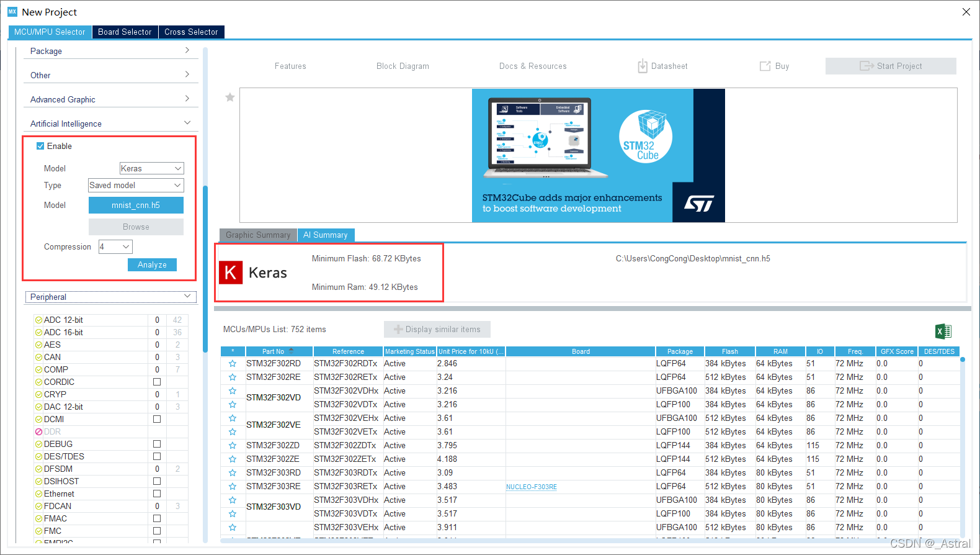The height and width of the screenshot is (555, 980).
Task: Click the Browse button
Action: (x=136, y=227)
